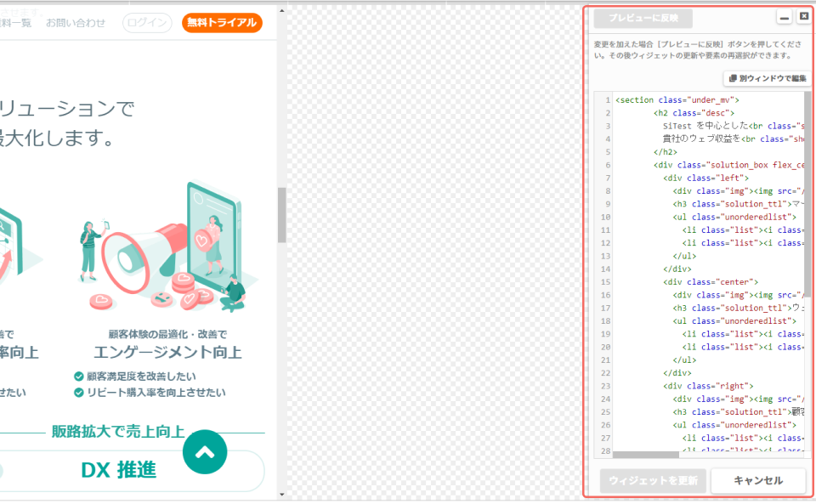Viewport: 816px width, 504px height.
Task: Click the エンゲージメント向上 heading
Action: tap(167, 353)
